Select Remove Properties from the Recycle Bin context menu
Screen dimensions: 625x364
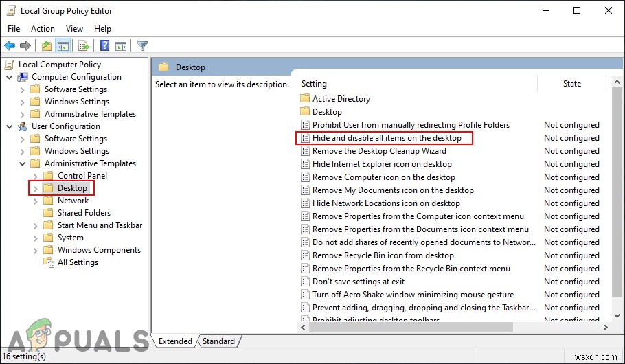(411, 269)
